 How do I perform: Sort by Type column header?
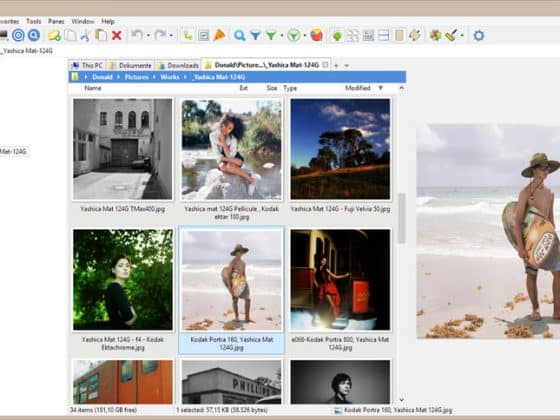point(290,88)
